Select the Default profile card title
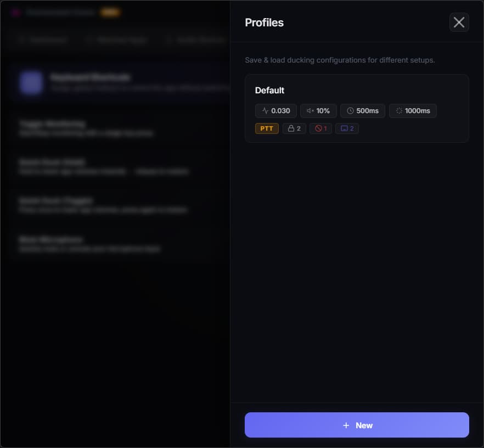484x448 pixels. [x=269, y=91]
